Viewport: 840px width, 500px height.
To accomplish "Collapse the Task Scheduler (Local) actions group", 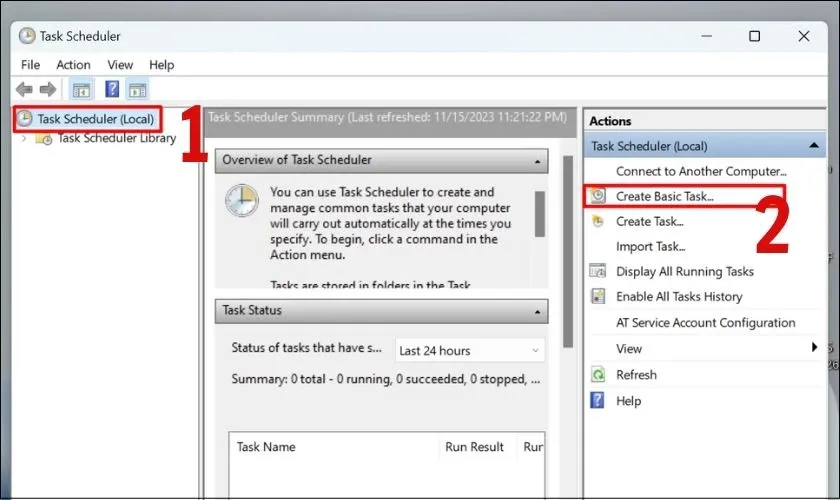I will 814,146.
